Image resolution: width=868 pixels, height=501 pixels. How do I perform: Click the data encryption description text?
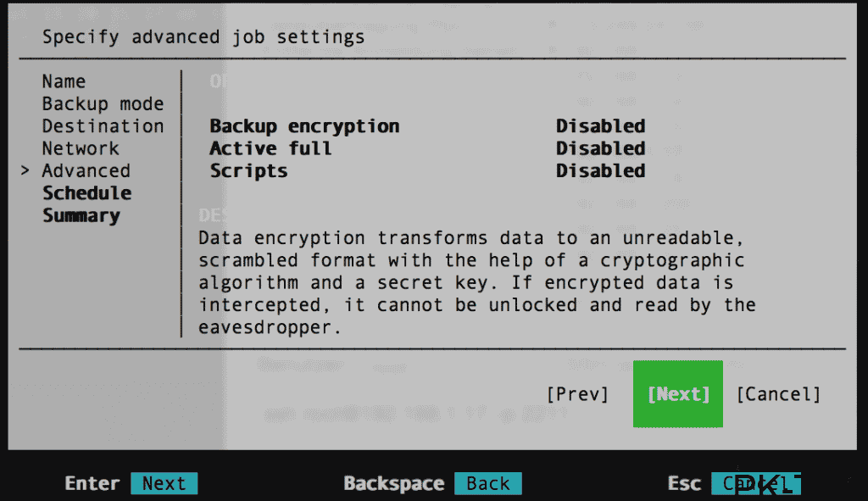tap(476, 282)
